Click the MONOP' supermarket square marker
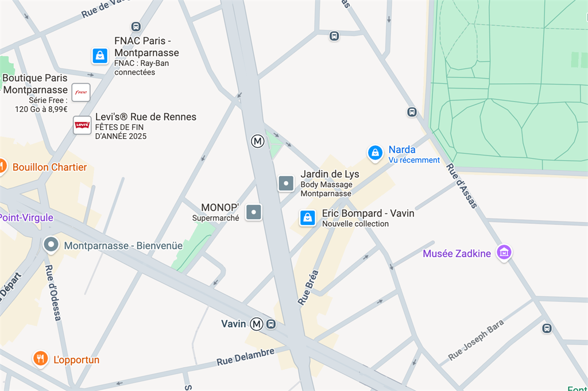This screenshot has height=391, width=588. [254, 212]
